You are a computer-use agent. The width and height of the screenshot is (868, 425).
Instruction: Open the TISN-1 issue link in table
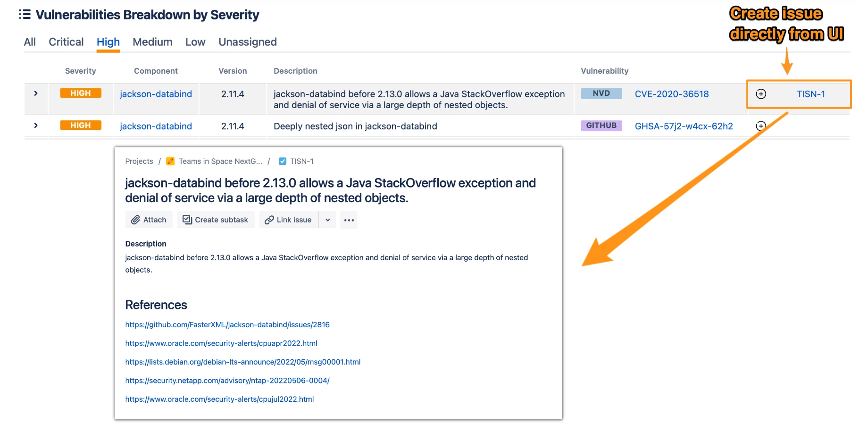click(810, 94)
